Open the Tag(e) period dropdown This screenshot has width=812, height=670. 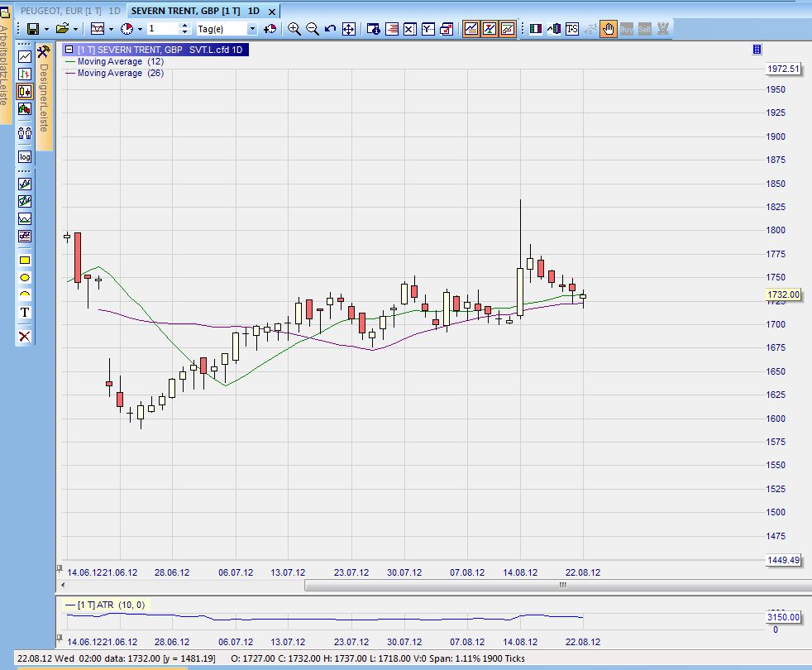[252, 29]
